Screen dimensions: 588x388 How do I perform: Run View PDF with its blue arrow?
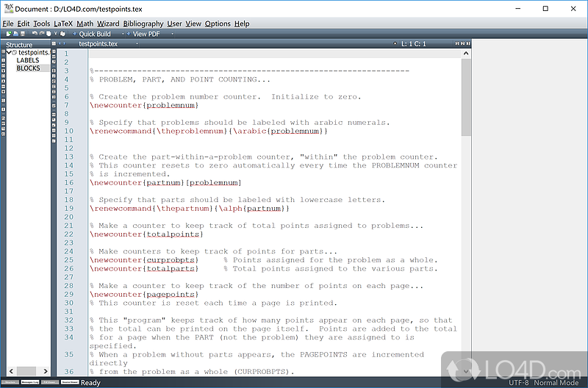(129, 34)
